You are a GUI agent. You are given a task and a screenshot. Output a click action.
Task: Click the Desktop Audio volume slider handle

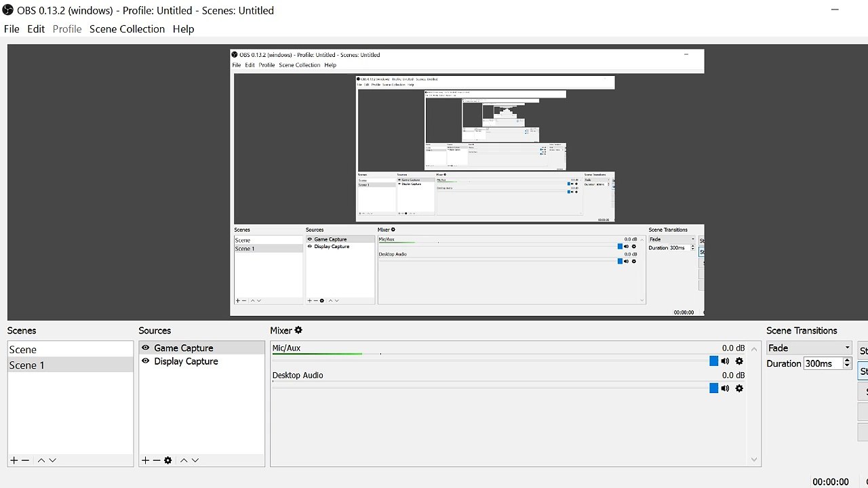click(713, 388)
